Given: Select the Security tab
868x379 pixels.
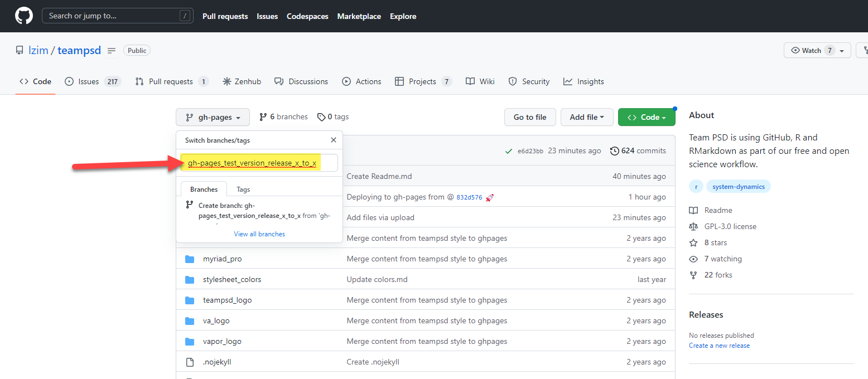Looking at the screenshot, I should click(529, 81).
